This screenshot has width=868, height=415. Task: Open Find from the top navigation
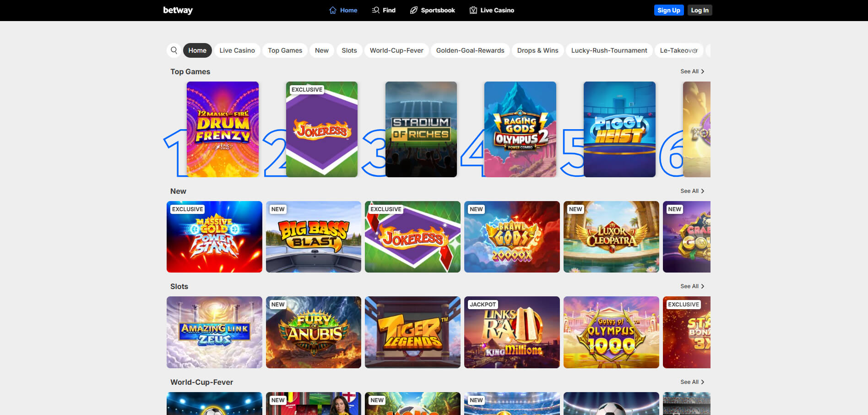click(384, 10)
